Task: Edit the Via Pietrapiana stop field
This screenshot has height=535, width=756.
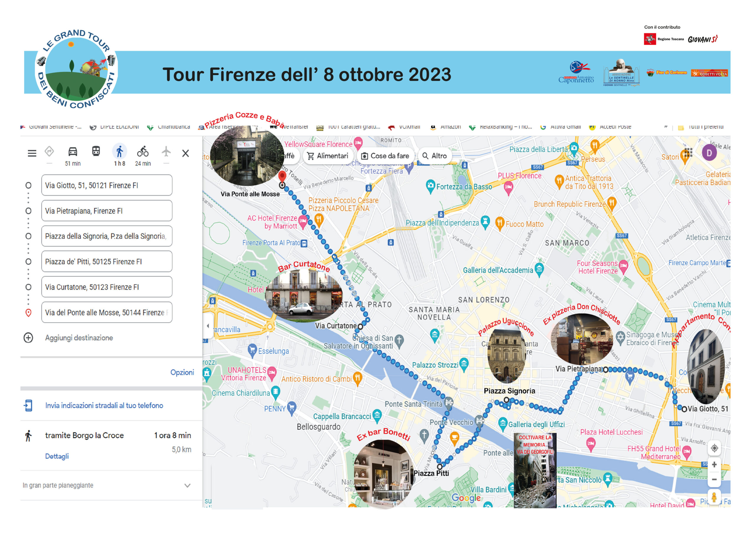Action: point(107,211)
